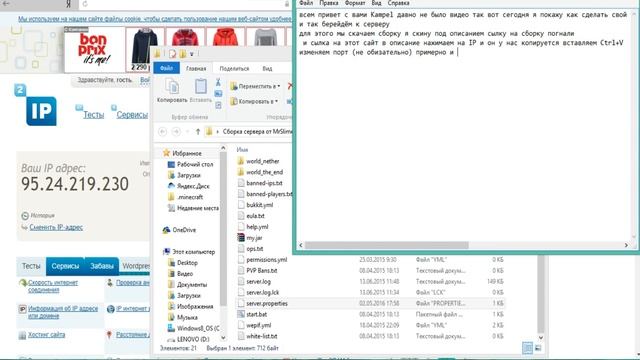This screenshot has height=360, width=640.
Task: Click the cookie notice link at page top
Action: [155, 19]
